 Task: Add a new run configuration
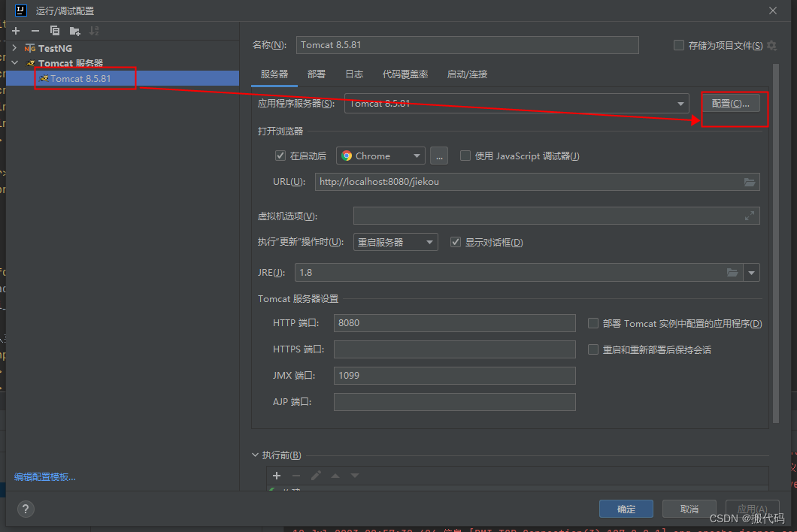[x=16, y=31]
